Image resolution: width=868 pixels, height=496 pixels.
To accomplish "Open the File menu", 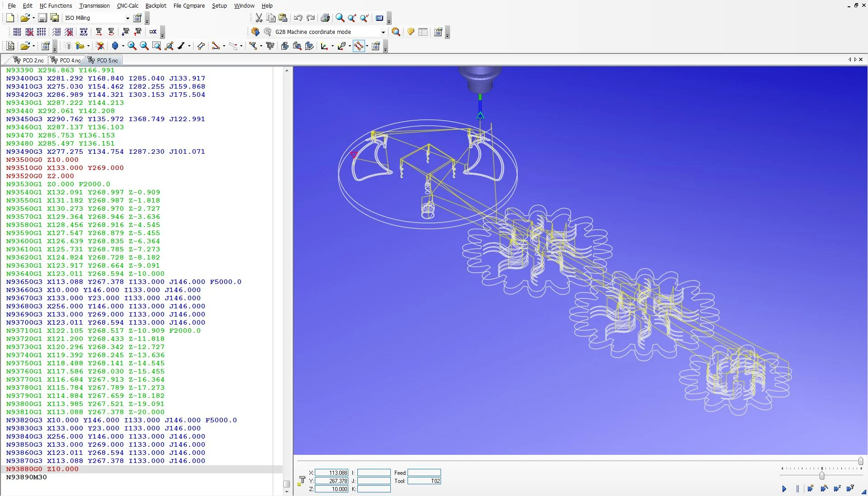I will [x=12, y=5].
